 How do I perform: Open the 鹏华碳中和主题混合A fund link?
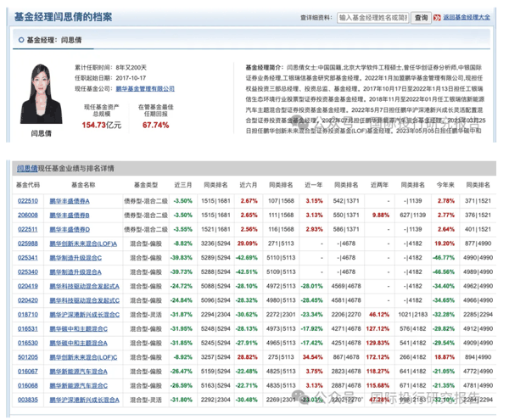(79, 343)
